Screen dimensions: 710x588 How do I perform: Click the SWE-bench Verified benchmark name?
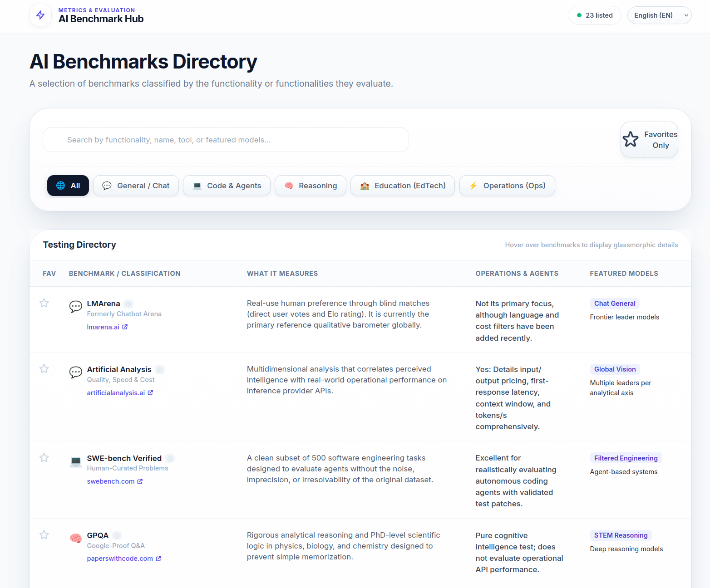[124, 458]
